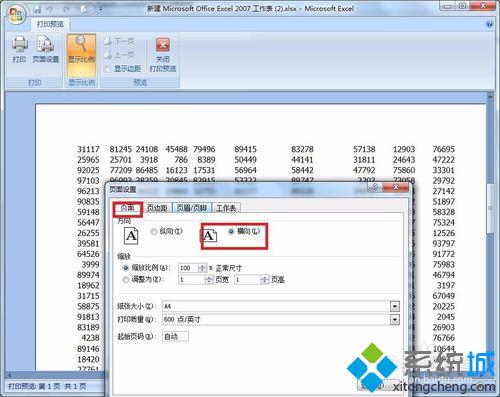Click the Save icon in quick access toolbar
The width and height of the screenshot is (500, 397).
coord(37,9)
